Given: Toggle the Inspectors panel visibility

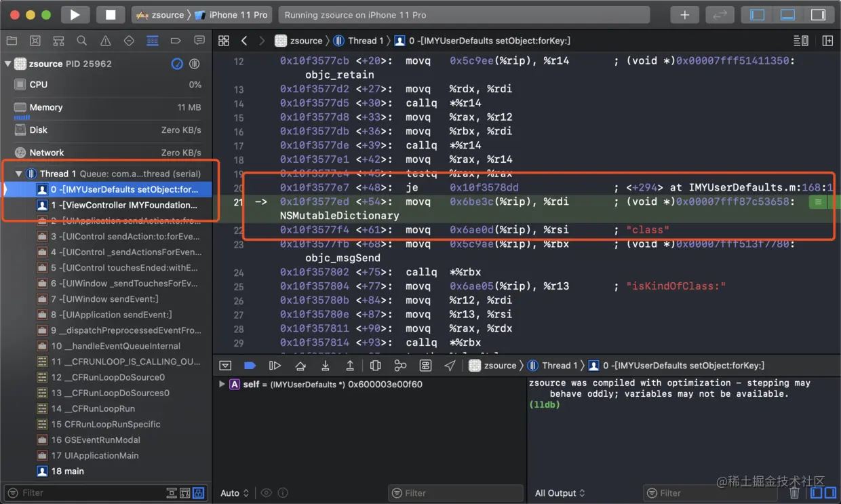Looking at the screenshot, I should 818,14.
